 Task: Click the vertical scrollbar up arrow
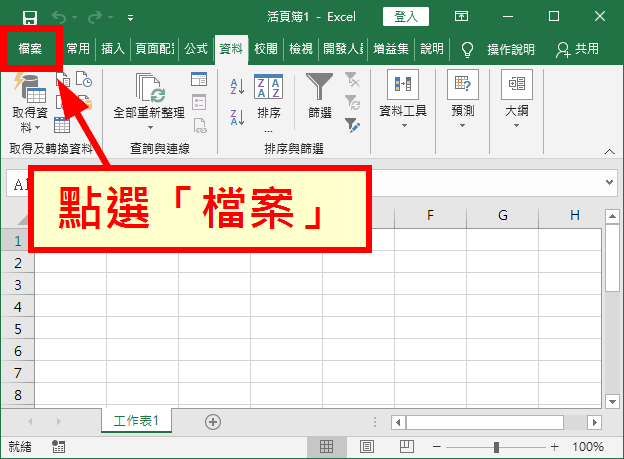pyautogui.click(x=612, y=217)
